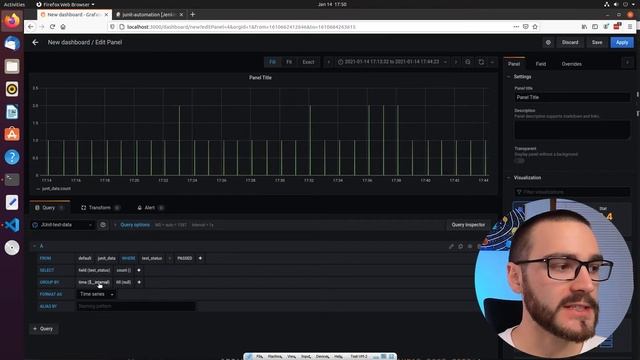Image resolution: width=640 pixels, height=360 pixels.
Task: Switch to the Field options tab
Action: tap(540, 64)
